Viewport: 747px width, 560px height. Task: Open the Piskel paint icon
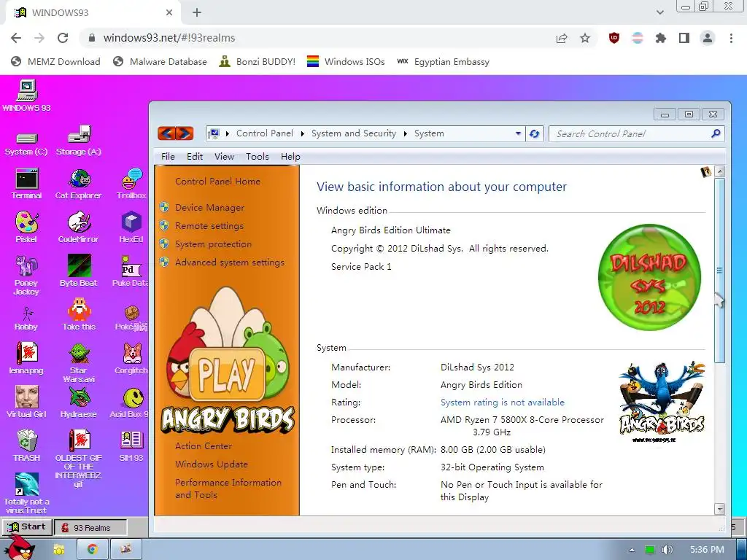(26, 227)
